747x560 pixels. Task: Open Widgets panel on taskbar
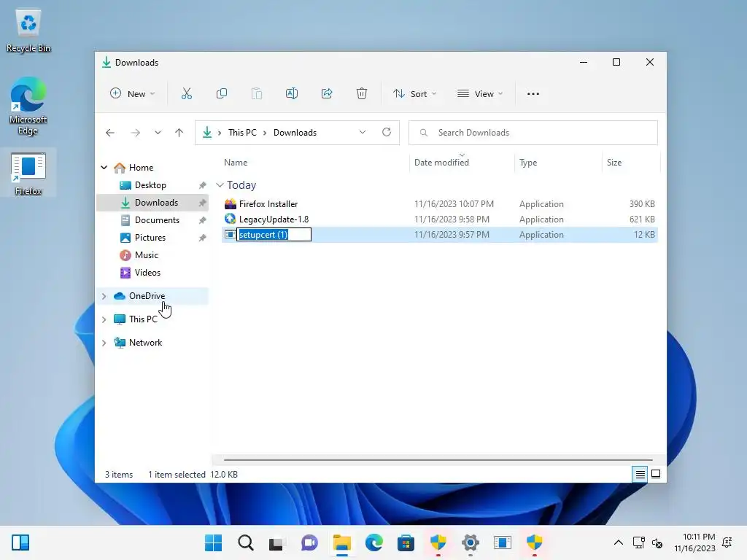click(x=20, y=542)
